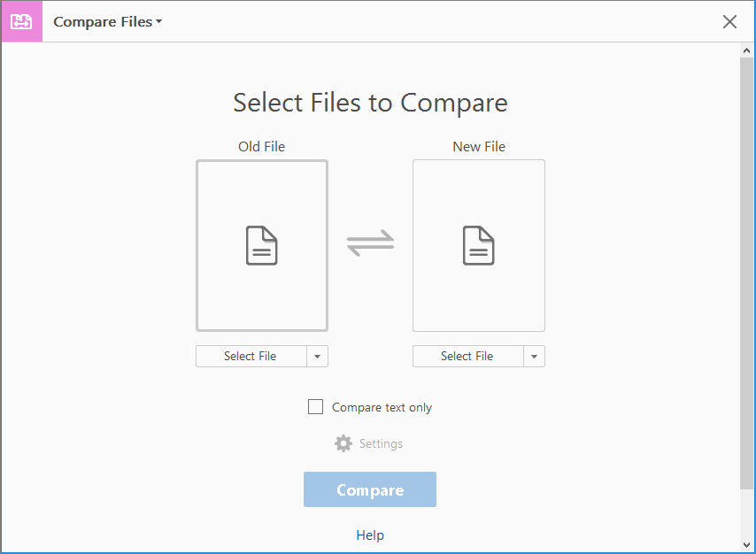Viewport: 756px width, 554px height.
Task: Click the scrollbar up arrow
Action: click(745, 50)
